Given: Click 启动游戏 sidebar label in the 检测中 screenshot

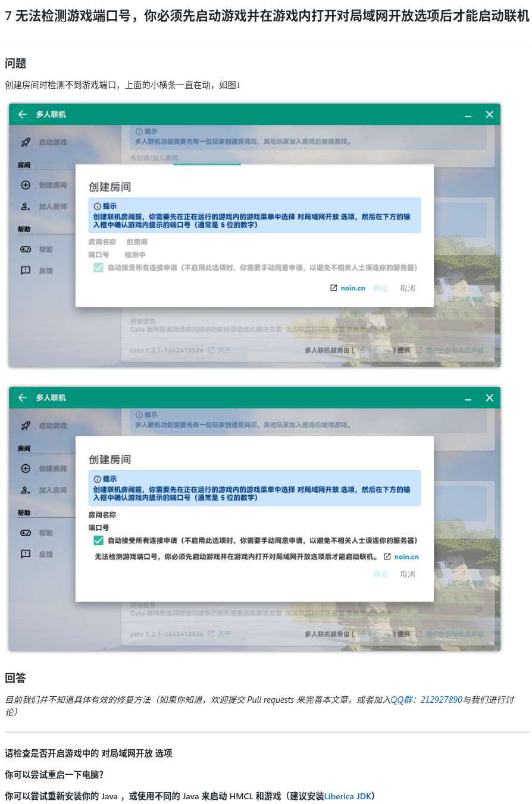Looking at the screenshot, I should (x=53, y=142).
